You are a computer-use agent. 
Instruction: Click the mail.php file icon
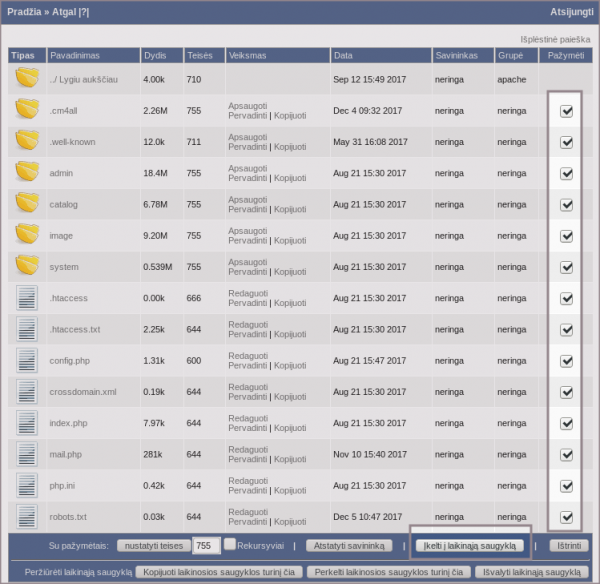point(27,454)
